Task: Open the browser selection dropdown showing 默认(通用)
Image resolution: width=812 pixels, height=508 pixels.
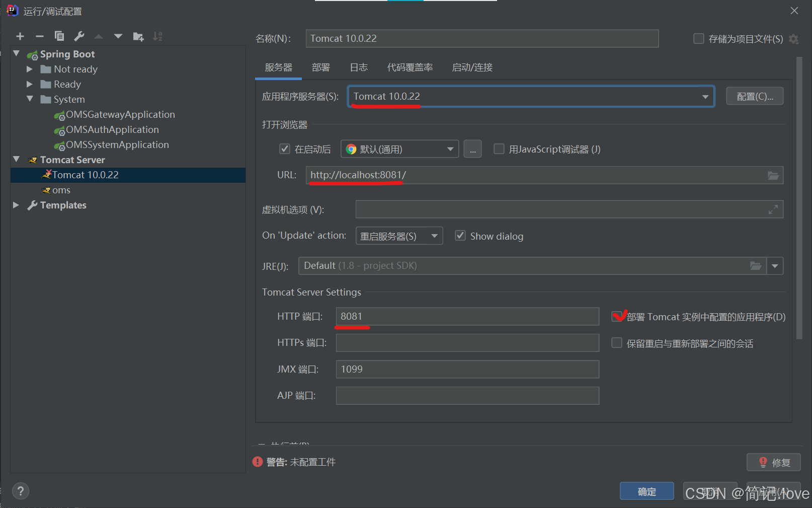Action: tap(449, 149)
